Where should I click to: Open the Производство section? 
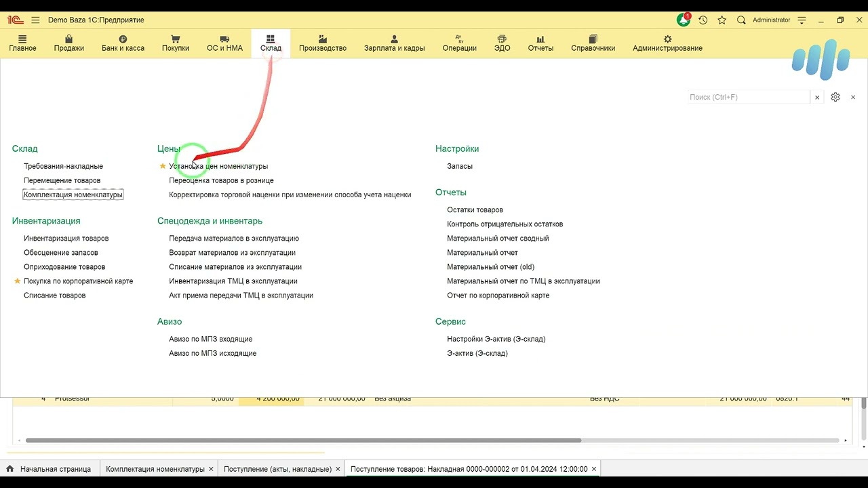323,43
